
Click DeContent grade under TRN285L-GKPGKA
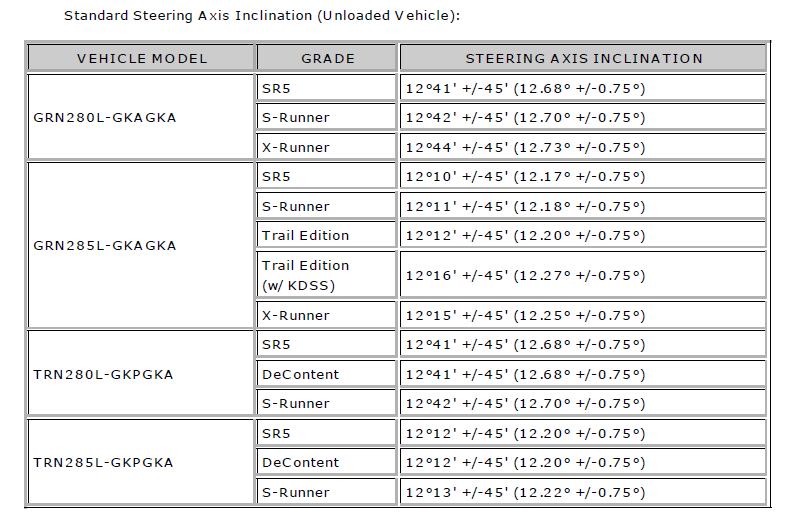point(327,462)
